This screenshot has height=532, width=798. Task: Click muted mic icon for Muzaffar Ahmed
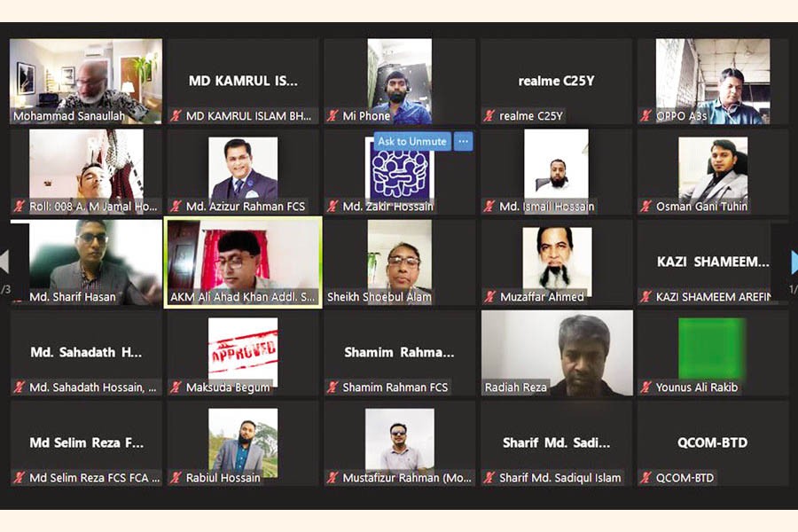point(489,297)
